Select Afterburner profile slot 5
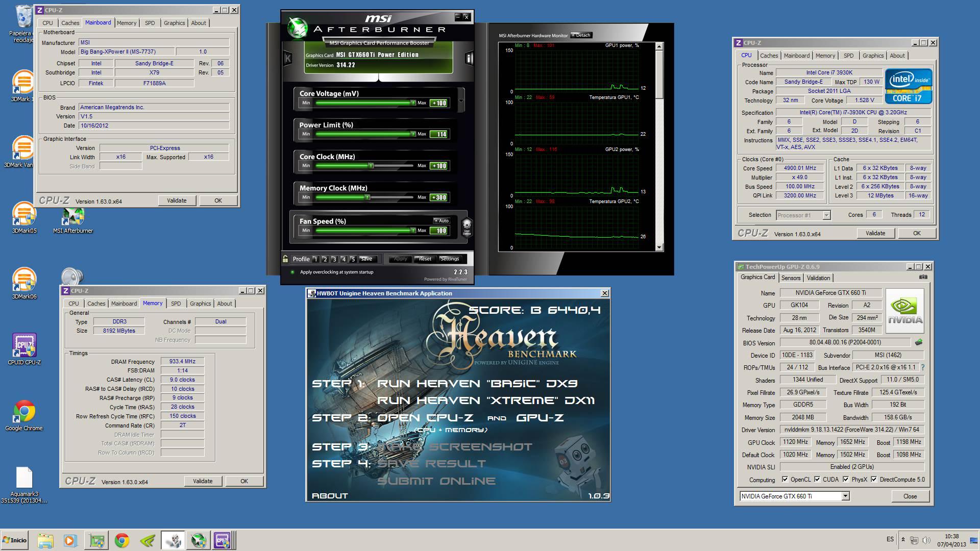 tap(353, 259)
